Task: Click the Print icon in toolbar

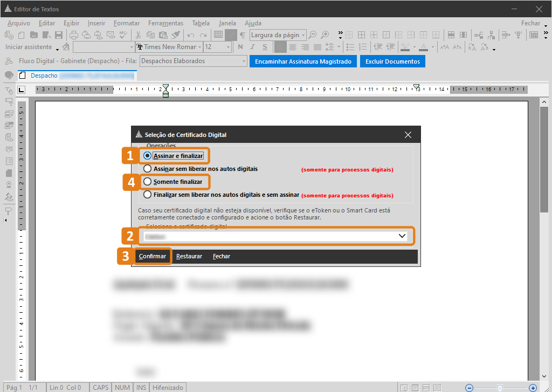Action: click(x=73, y=35)
